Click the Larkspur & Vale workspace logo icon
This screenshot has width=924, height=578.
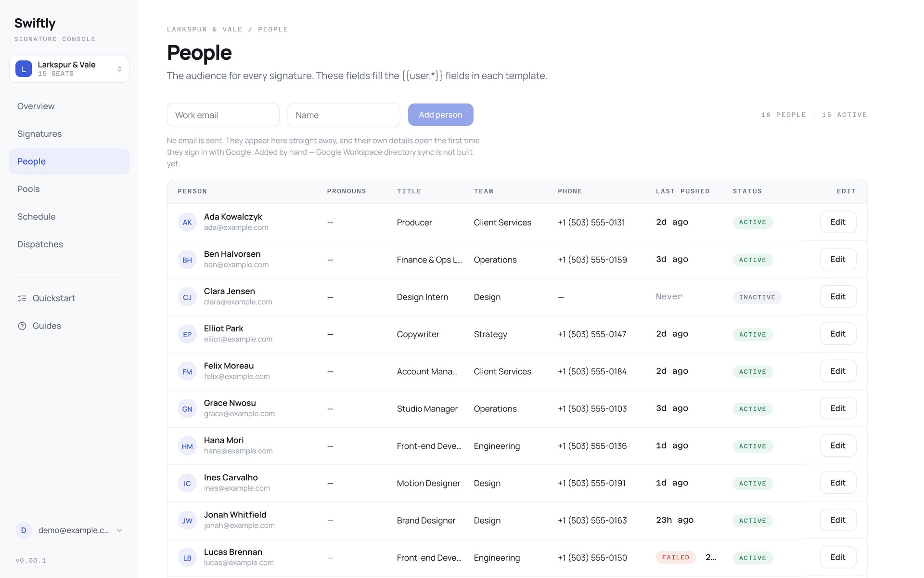pos(24,69)
